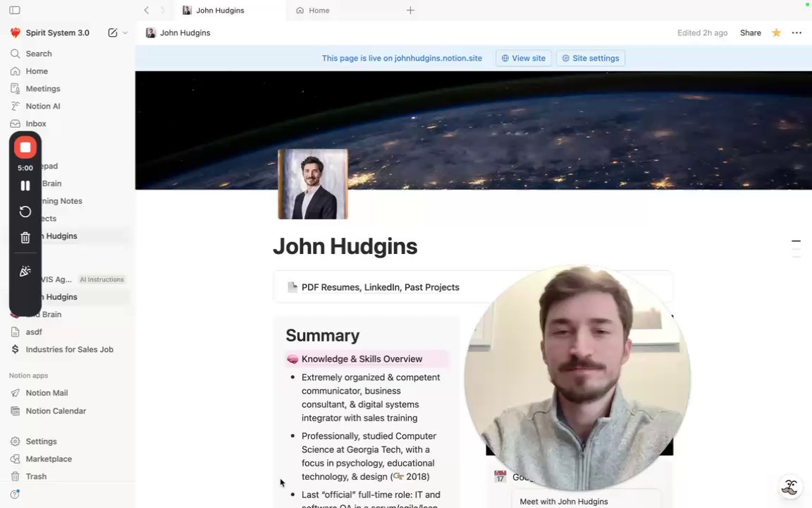The image size is (812, 508).
Task: Open Trash in the sidebar
Action: (x=68, y=476)
